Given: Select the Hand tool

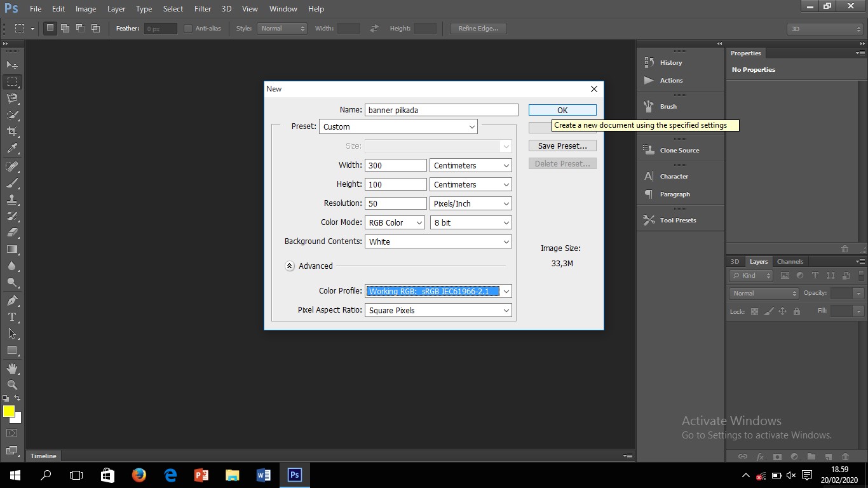Looking at the screenshot, I should coord(12,368).
